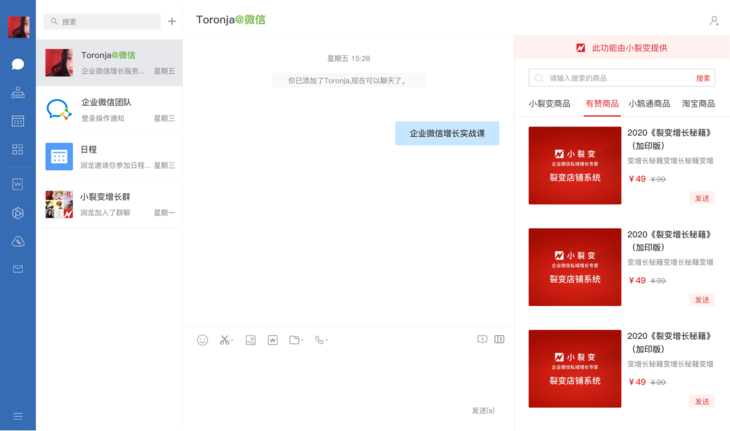Click the 小裂变增长群 group avatar
The width and height of the screenshot is (730, 431).
[59, 204]
